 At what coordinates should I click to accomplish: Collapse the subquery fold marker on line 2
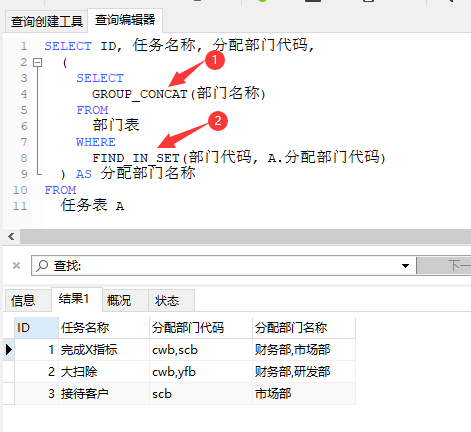point(38,62)
